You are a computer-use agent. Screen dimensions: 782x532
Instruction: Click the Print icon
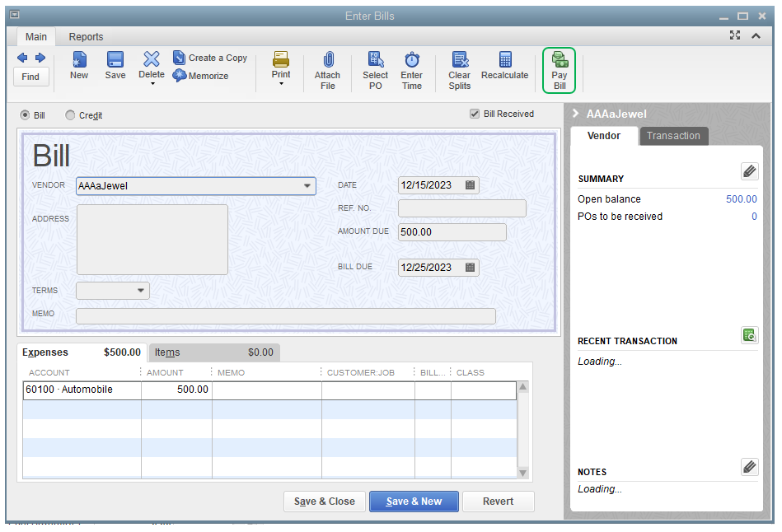(281, 58)
